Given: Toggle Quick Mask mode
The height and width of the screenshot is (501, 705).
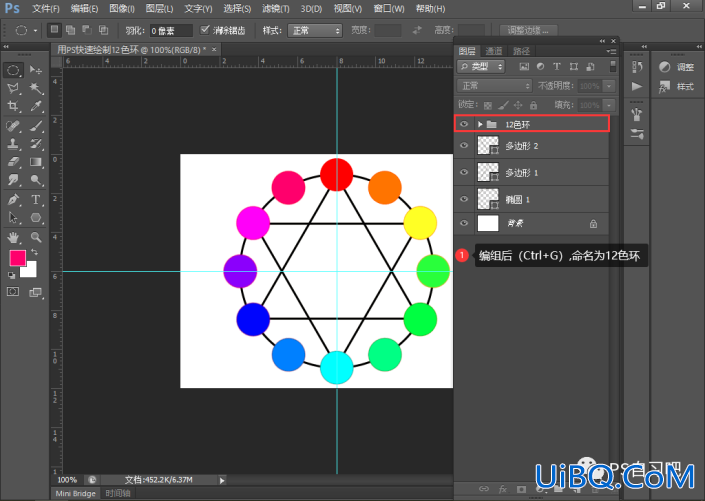Looking at the screenshot, I should tap(13, 292).
